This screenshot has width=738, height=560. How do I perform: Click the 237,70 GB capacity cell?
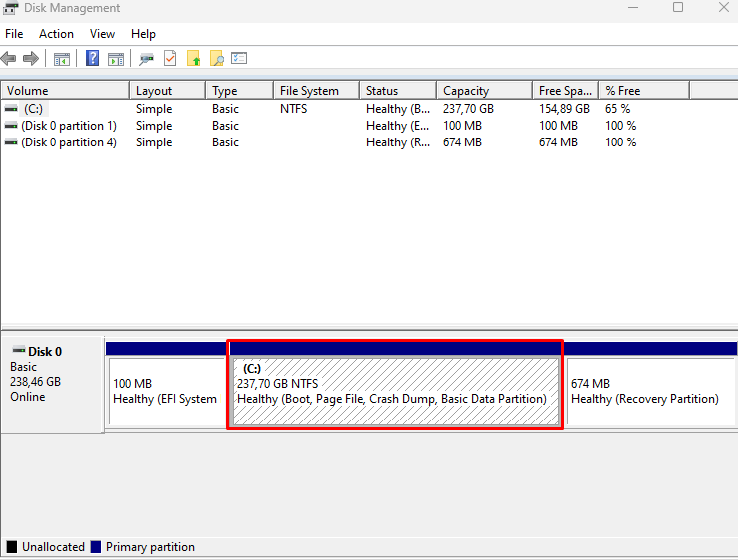coord(468,109)
